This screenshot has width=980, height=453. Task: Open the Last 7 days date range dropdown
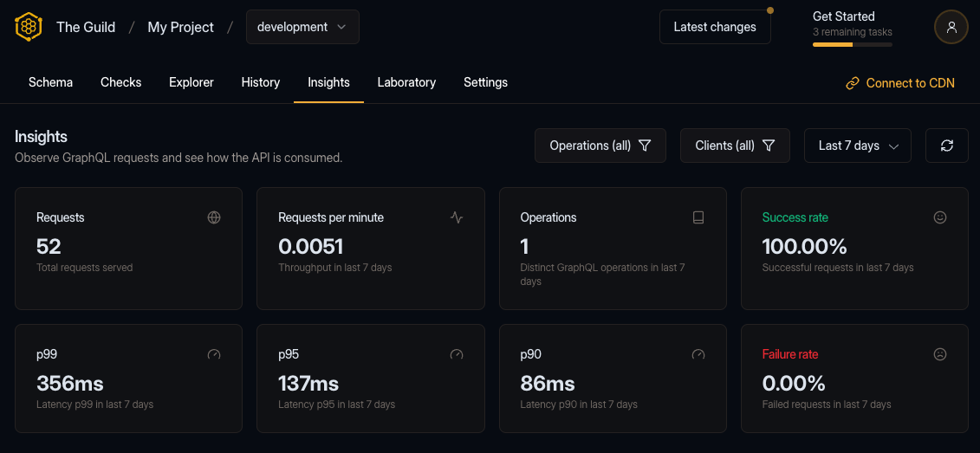tap(857, 146)
